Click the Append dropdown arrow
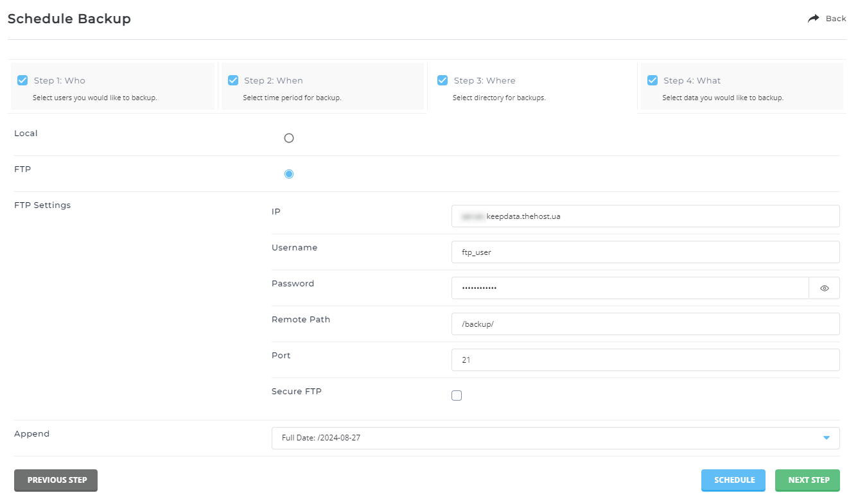The width and height of the screenshot is (858, 504). coord(827,439)
